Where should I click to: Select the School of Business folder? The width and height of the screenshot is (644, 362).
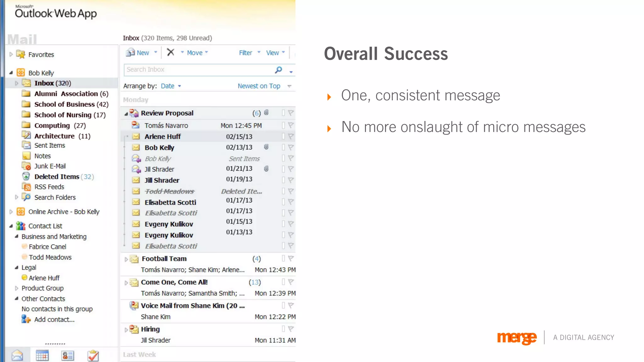[x=71, y=104]
